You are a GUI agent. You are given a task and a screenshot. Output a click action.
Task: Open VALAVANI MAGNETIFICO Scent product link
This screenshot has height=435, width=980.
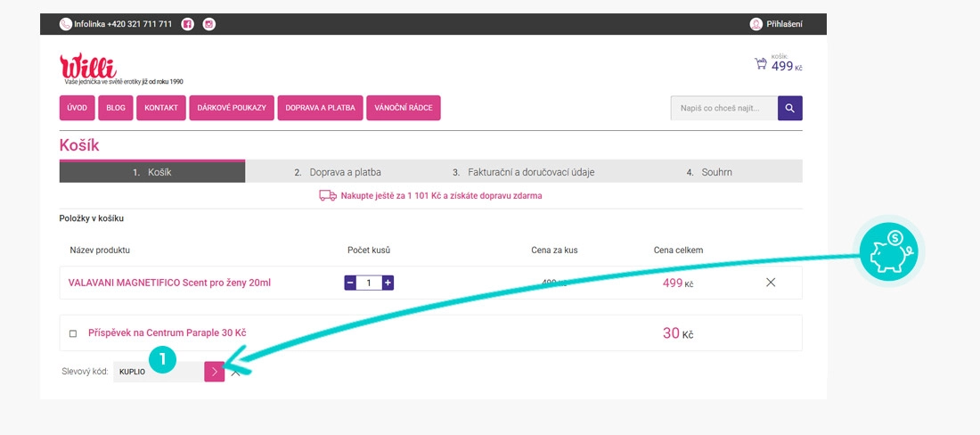(169, 283)
